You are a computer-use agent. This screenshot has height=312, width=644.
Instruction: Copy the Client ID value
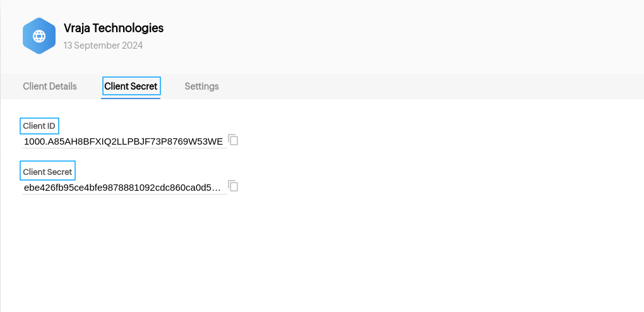click(x=233, y=140)
